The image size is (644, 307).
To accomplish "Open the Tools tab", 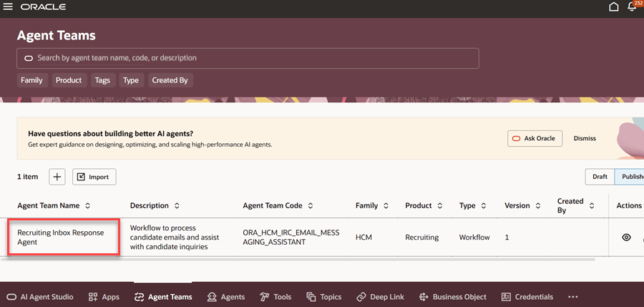I will (x=275, y=297).
